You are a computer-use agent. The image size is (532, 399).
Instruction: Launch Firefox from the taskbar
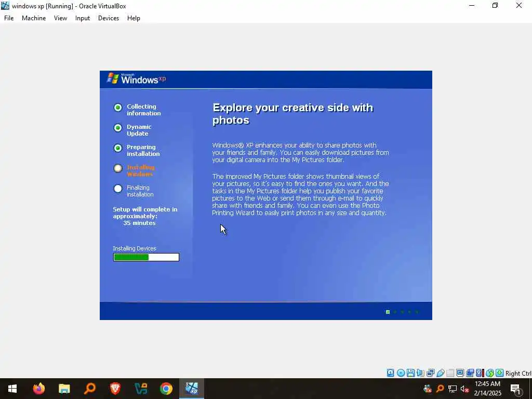point(38,389)
